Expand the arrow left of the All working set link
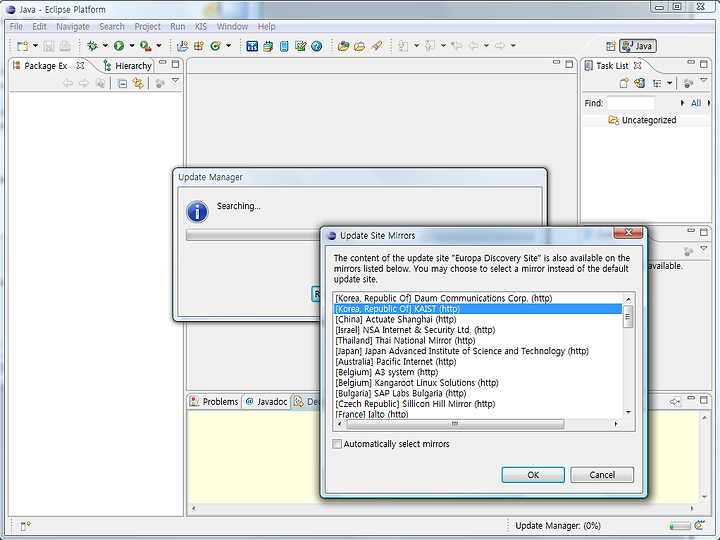This screenshot has height=540, width=720. [x=682, y=103]
